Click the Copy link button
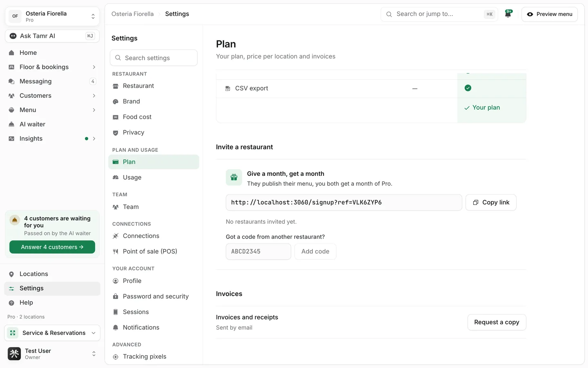 tap(491, 202)
